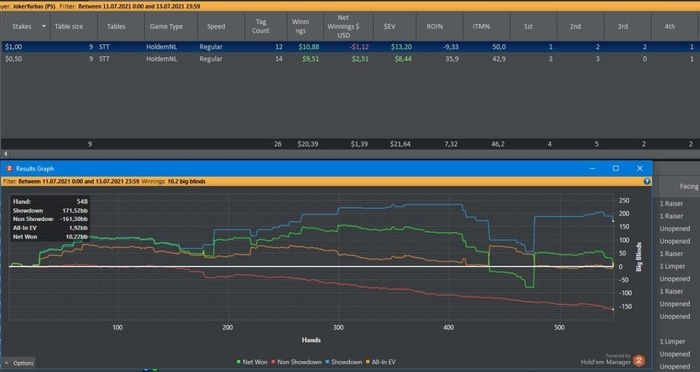The height and width of the screenshot is (372, 700).
Task: Toggle the Non Showdown legend series
Action: [296, 362]
